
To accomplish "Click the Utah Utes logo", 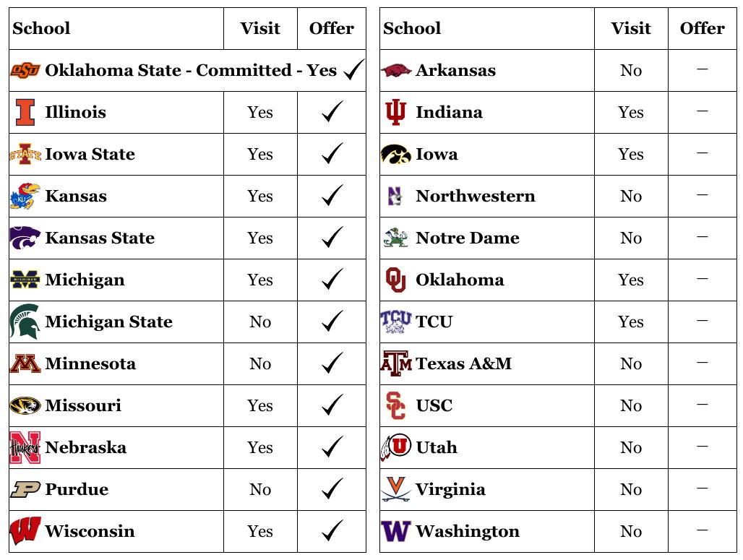I will click(395, 447).
